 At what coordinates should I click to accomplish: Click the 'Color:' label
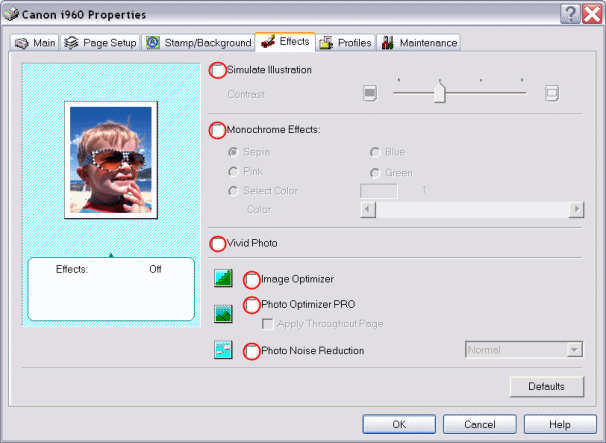pyautogui.click(x=260, y=210)
